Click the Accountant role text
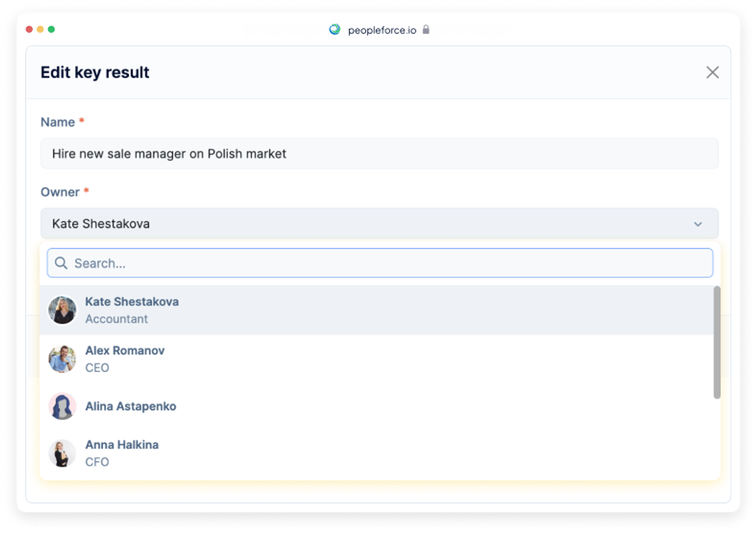 coord(117,319)
